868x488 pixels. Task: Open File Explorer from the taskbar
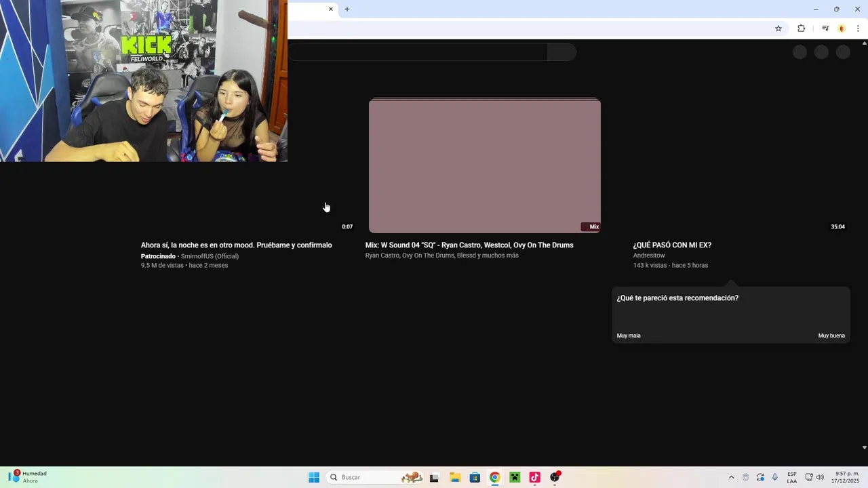(455, 477)
